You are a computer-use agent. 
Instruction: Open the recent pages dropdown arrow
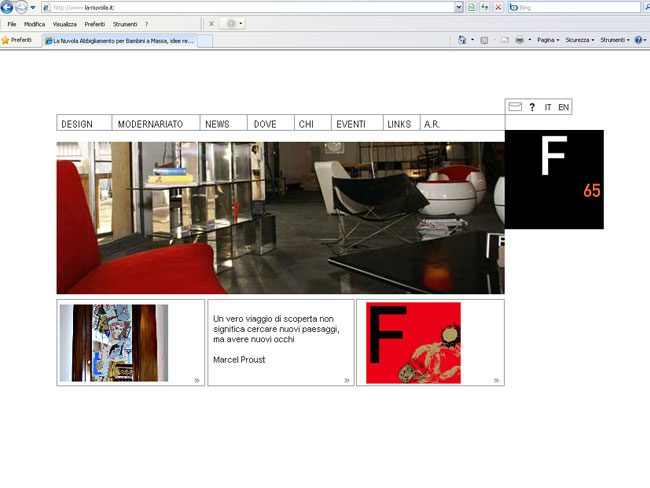(33, 7)
